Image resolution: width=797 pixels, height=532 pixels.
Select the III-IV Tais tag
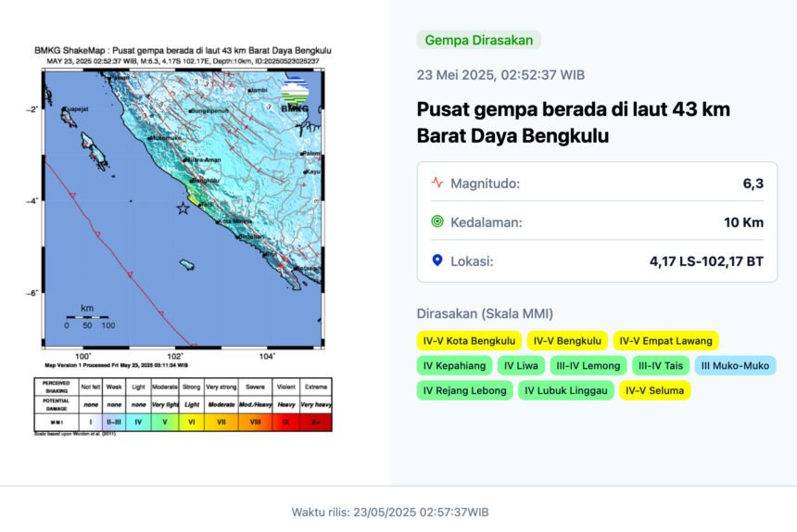point(661,366)
